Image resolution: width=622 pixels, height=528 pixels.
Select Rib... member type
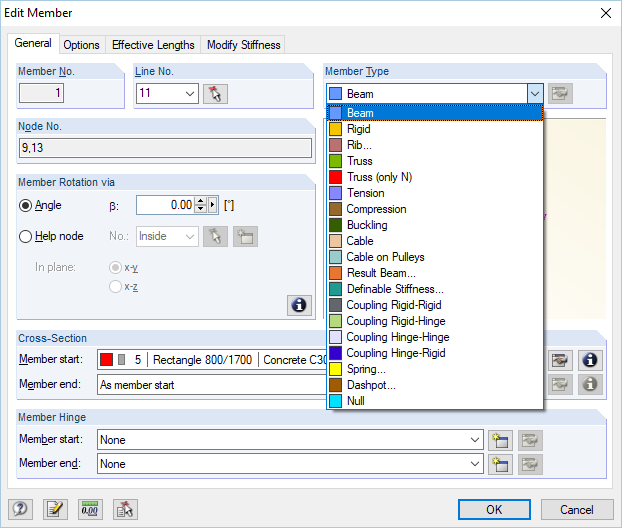(x=435, y=145)
